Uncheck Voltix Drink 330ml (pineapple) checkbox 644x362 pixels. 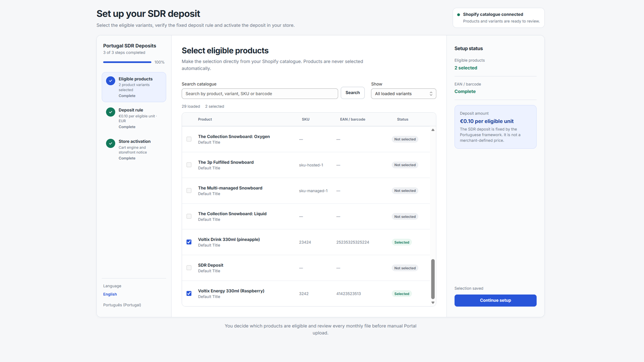(x=189, y=242)
